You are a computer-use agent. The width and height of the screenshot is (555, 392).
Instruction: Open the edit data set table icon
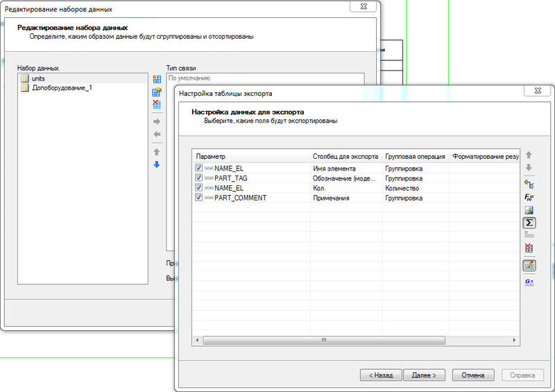click(157, 92)
